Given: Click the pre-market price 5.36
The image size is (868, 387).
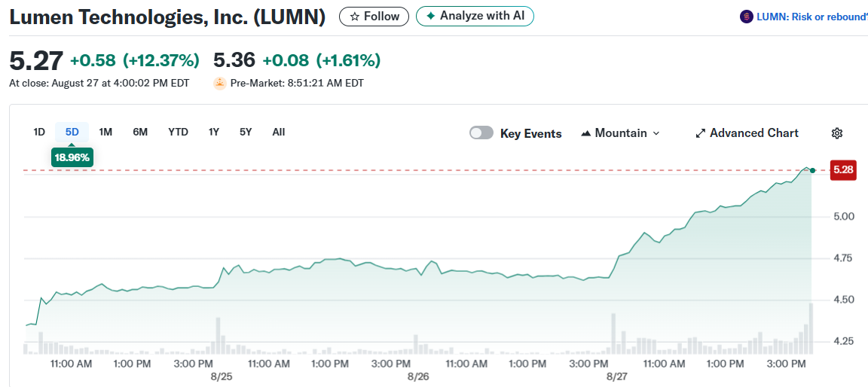Looking at the screenshot, I should click(x=234, y=60).
